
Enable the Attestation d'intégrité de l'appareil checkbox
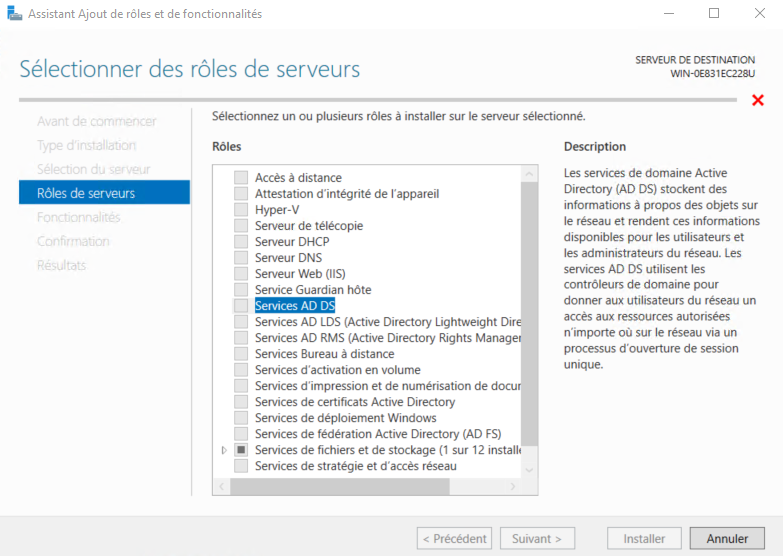241,193
